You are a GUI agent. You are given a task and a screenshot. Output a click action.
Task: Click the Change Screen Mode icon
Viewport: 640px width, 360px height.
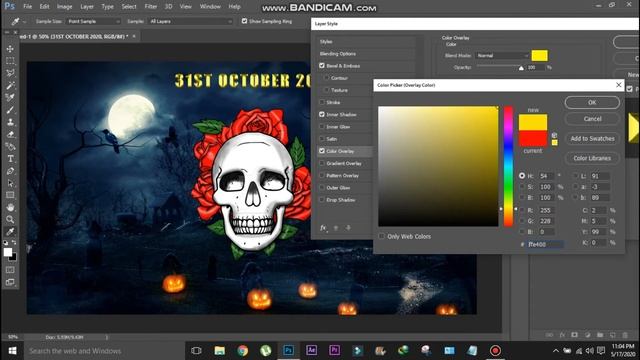[10, 282]
